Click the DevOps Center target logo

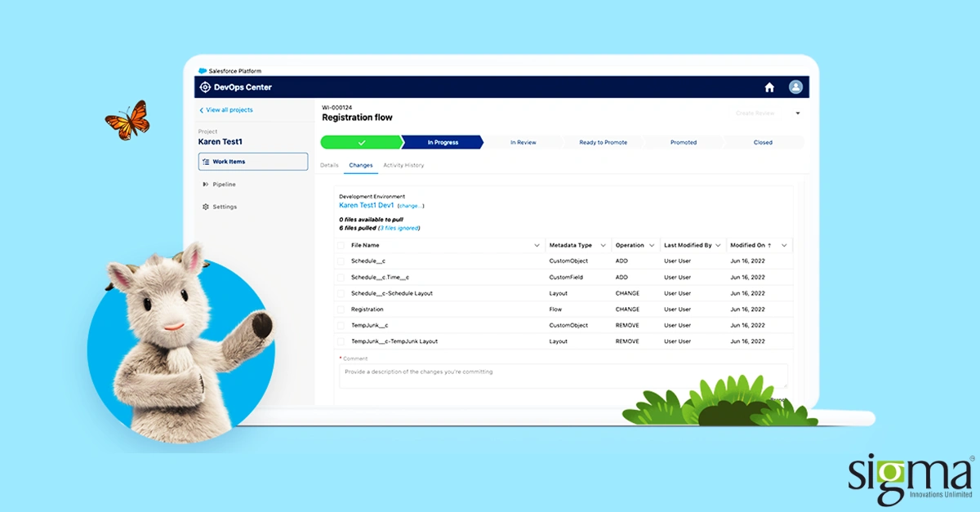[x=205, y=87]
